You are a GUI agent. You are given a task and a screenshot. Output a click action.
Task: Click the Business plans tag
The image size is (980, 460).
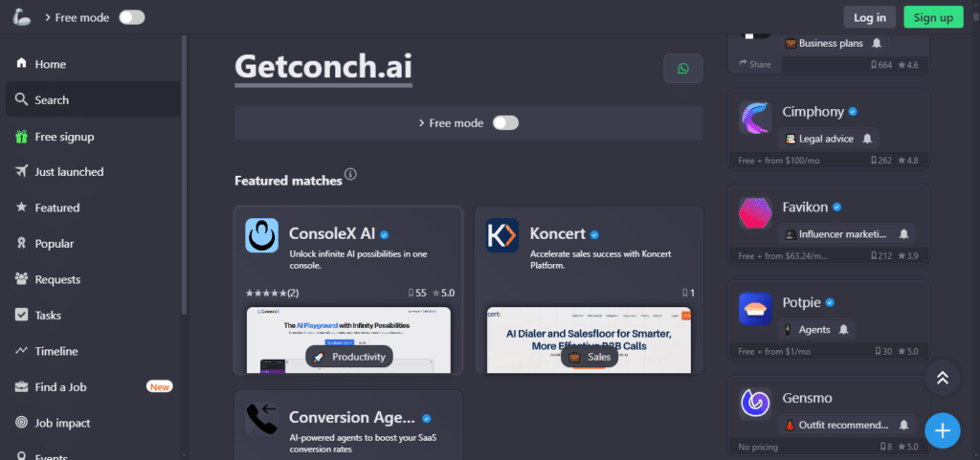coord(824,43)
